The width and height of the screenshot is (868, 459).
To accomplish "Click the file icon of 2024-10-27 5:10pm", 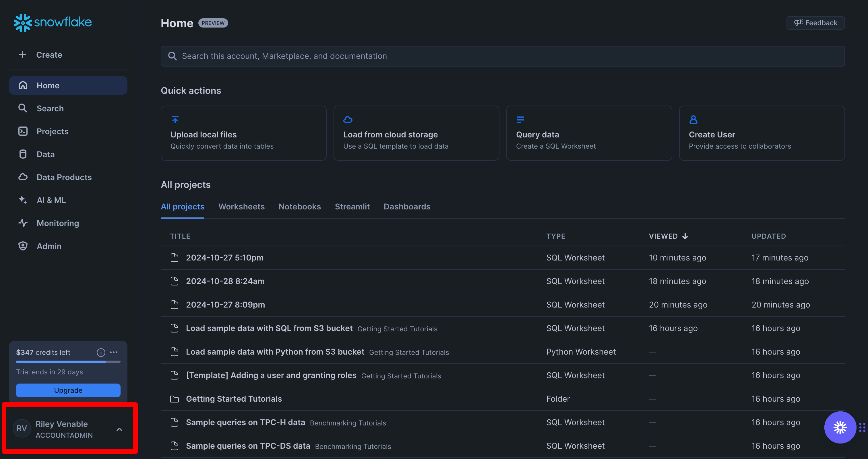I will click(x=175, y=258).
